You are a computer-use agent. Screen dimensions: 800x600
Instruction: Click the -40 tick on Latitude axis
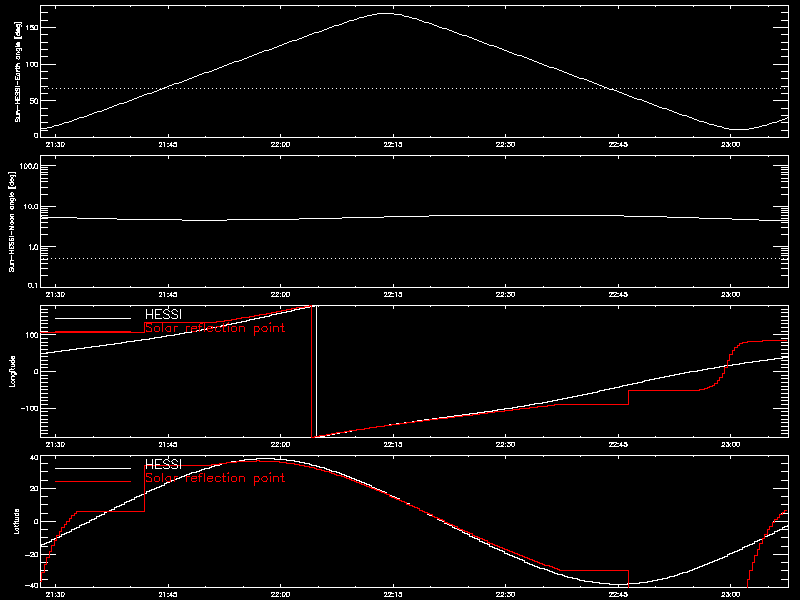tap(32, 585)
